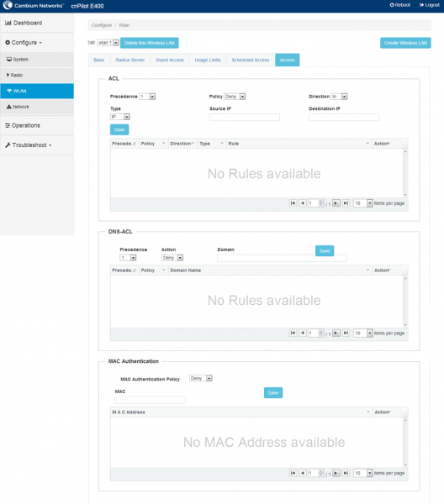444x504 pixels.
Task: Click Delete this Wireless LAN button
Action: pyautogui.click(x=150, y=43)
